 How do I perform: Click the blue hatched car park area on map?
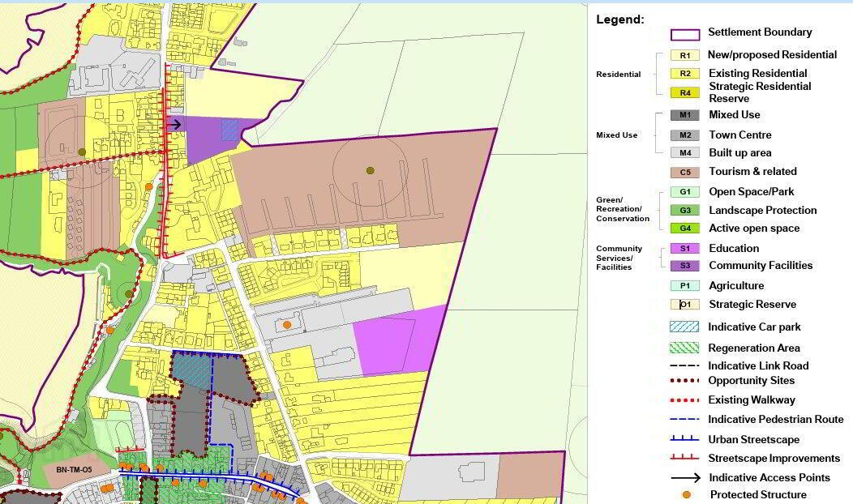pos(192,370)
